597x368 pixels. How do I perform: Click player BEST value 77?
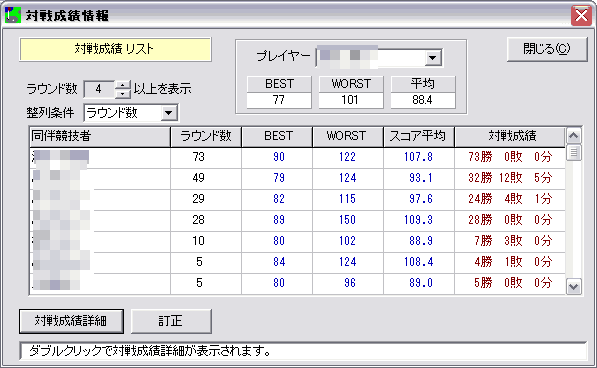pos(279,100)
